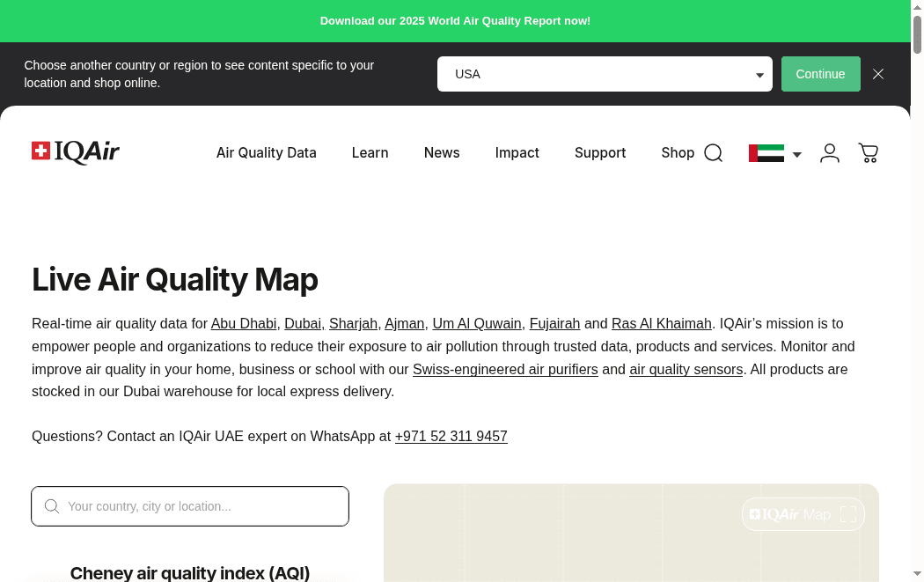Viewport: 924px width, 582px height.
Task: Open the News menu item
Action: [442, 152]
